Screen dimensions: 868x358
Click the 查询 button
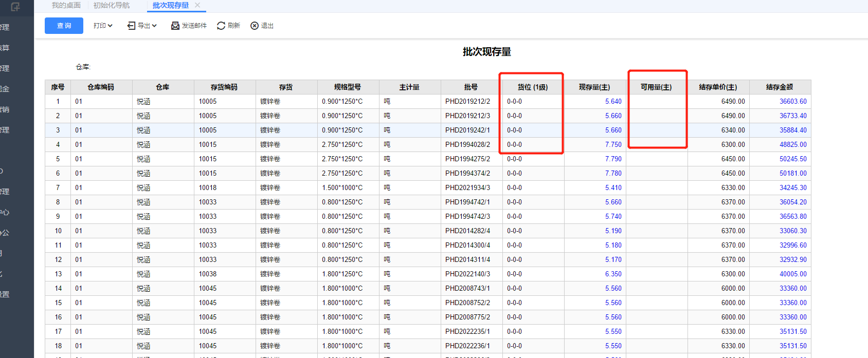coord(64,26)
